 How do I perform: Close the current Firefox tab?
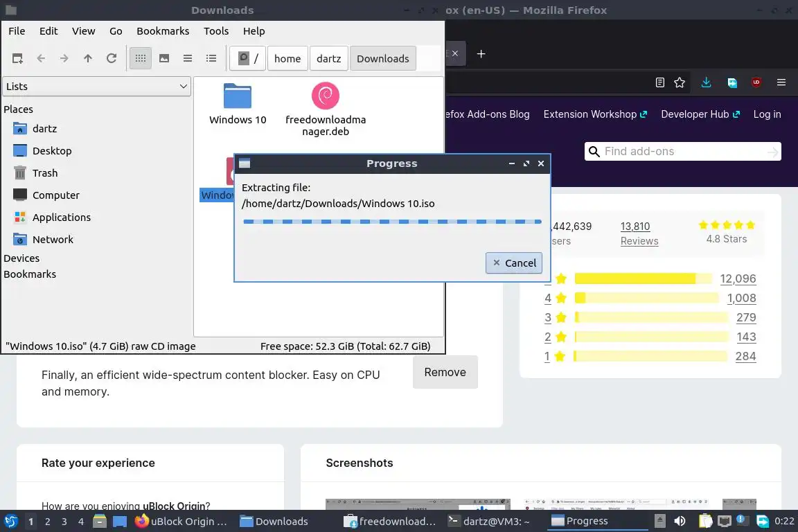(455, 53)
